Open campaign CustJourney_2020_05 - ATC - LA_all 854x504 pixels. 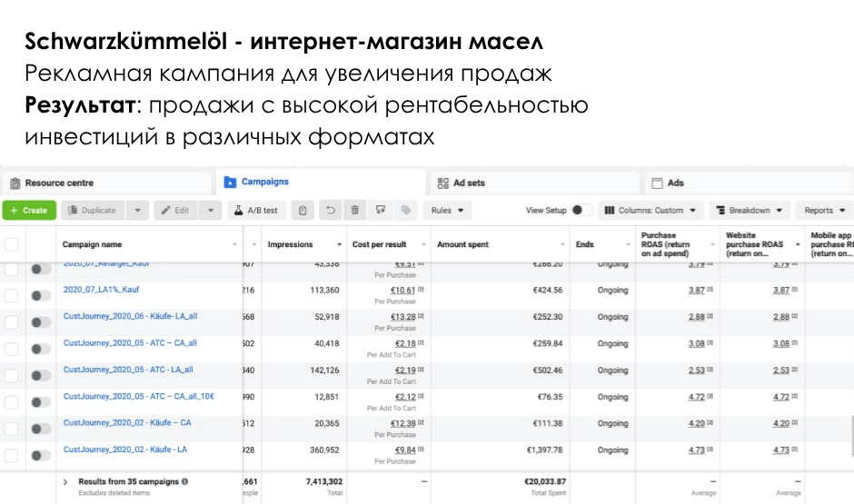click(x=128, y=370)
